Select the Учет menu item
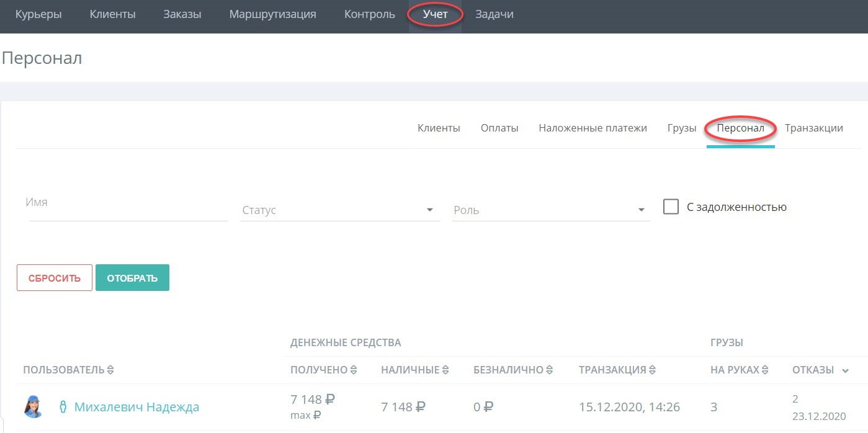The image size is (868, 433). pos(435,14)
